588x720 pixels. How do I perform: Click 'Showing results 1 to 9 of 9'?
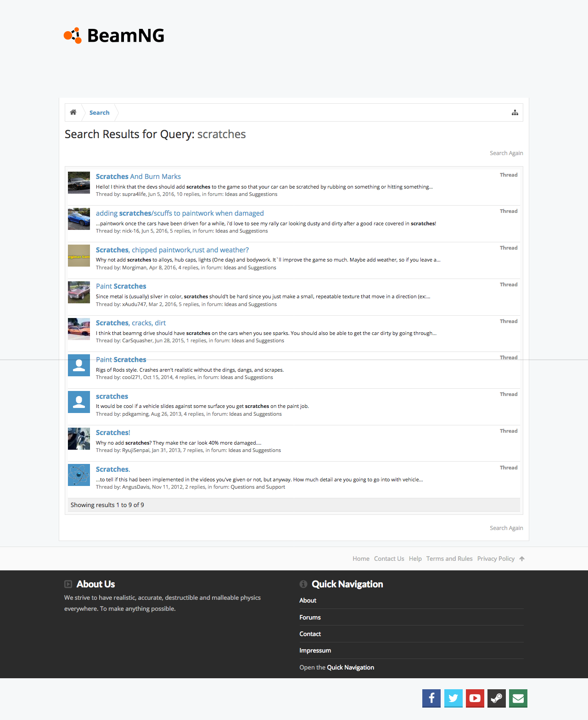point(107,505)
